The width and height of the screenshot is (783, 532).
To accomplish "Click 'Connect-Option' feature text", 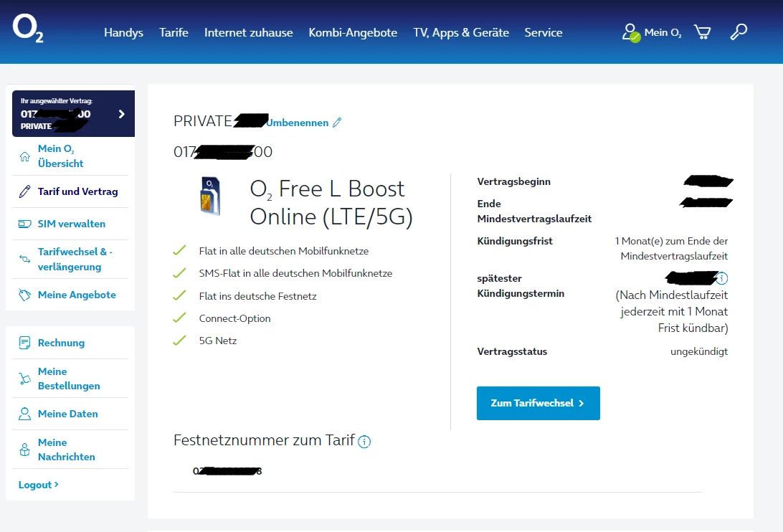I will 234,318.
